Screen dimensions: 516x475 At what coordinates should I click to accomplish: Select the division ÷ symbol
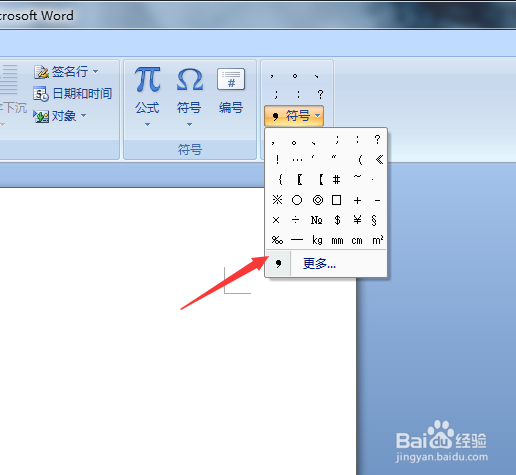(x=295, y=220)
